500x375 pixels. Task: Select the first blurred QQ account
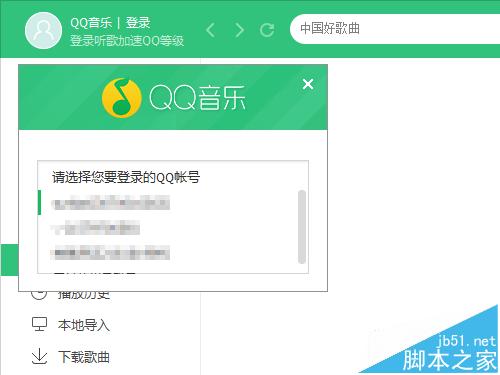tap(111, 203)
